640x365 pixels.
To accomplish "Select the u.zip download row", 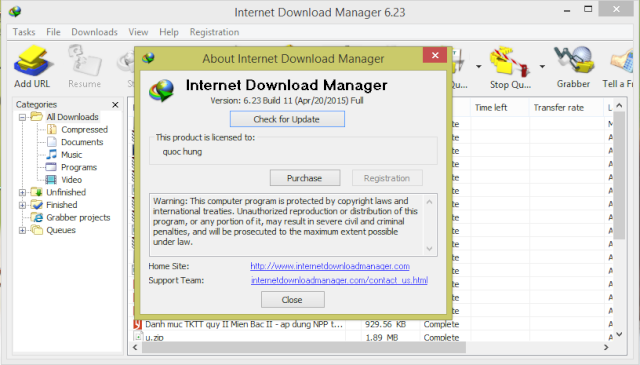I will [x=371, y=337].
